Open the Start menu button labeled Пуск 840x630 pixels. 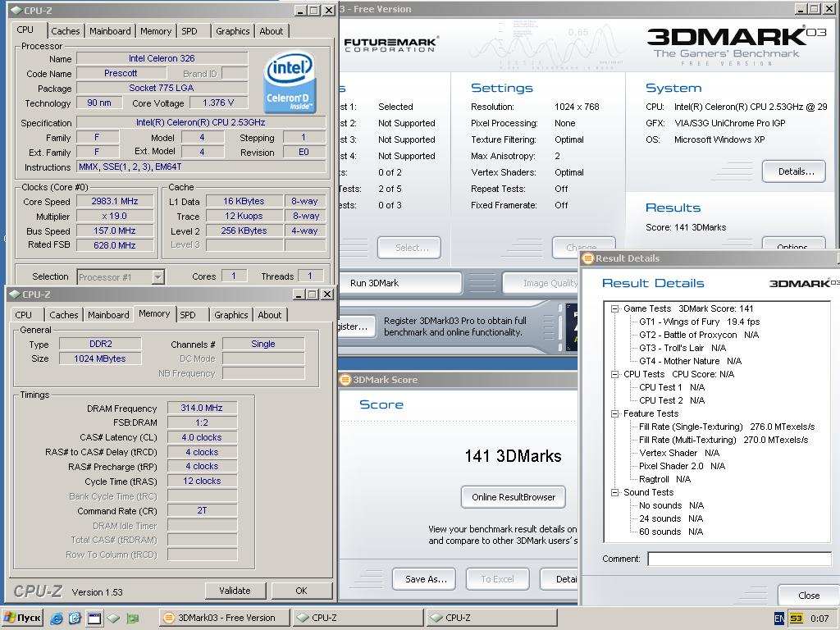22,618
